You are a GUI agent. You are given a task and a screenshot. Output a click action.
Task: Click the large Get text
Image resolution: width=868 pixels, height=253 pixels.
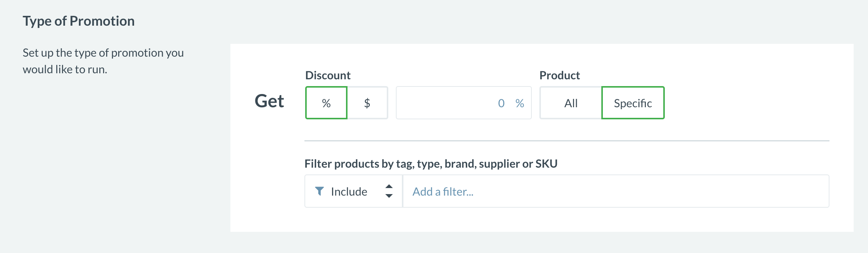[269, 101]
